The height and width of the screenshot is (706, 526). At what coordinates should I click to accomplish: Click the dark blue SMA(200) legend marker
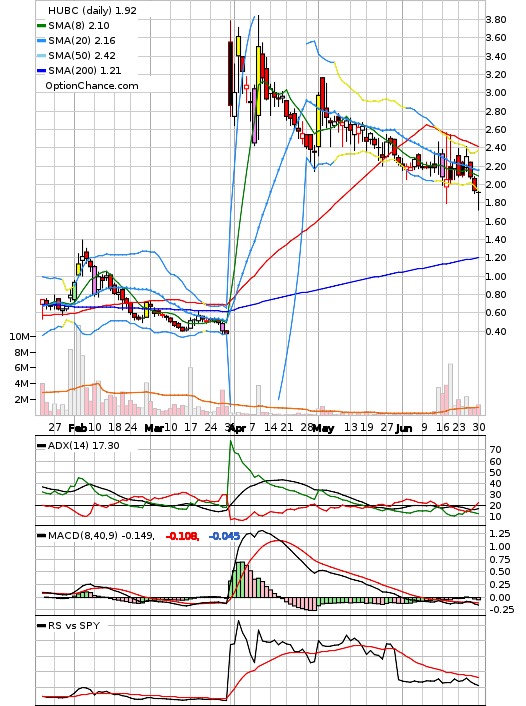[x=41, y=71]
